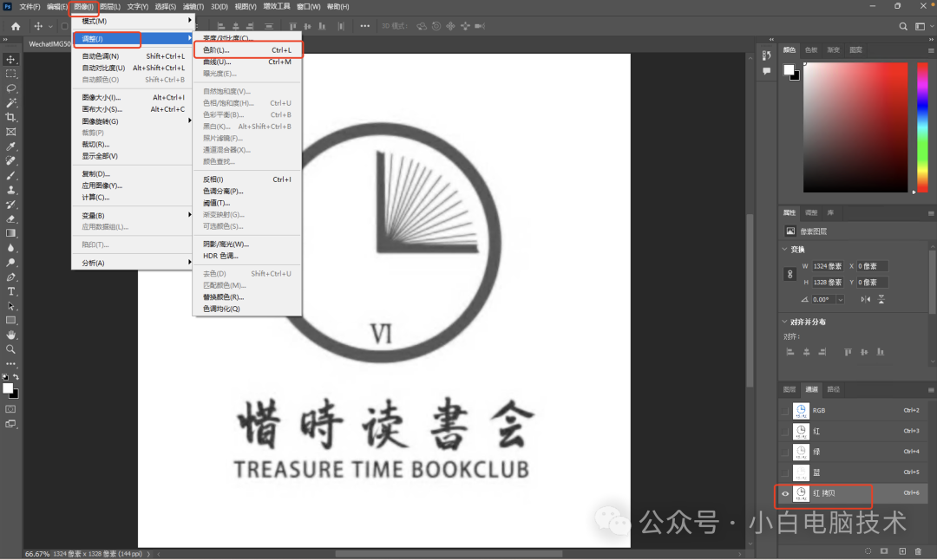This screenshot has width=937, height=560.
Task: Select the Horizontal Type tool
Action: point(10,291)
